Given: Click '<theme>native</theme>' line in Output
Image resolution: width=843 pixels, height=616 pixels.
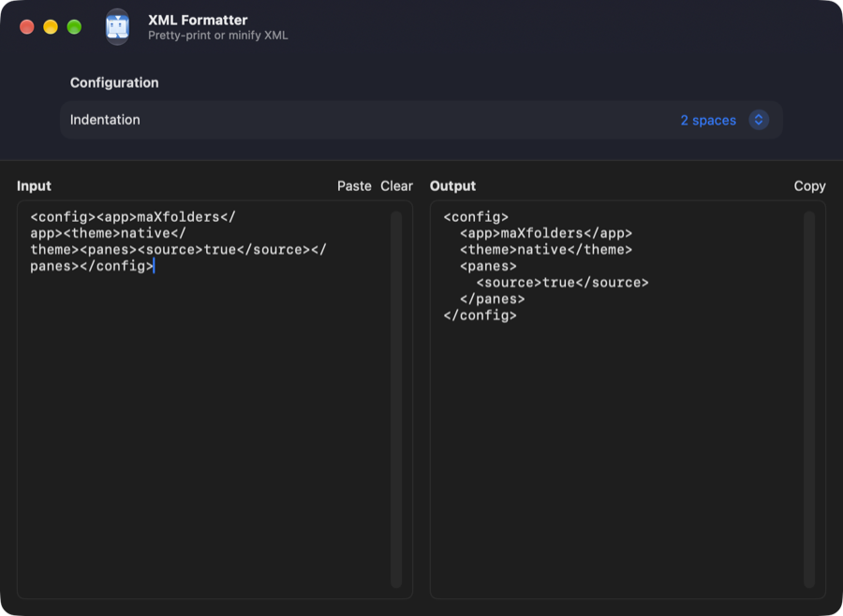Looking at the screenshot, I should (x=546, y=250).
